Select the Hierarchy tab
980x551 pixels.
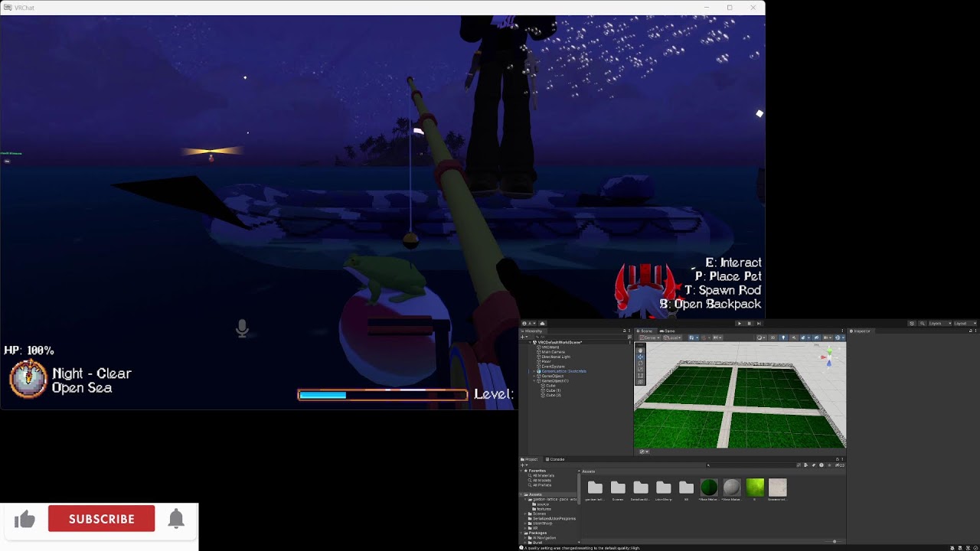[532, 331]
